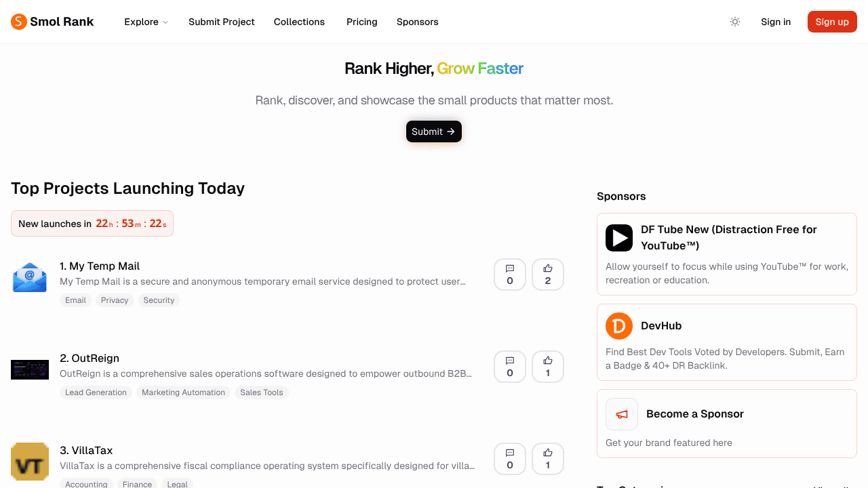Select the Privacy tag under My Temp Mail
Screen dimensions: 868x488
point(115,300)
